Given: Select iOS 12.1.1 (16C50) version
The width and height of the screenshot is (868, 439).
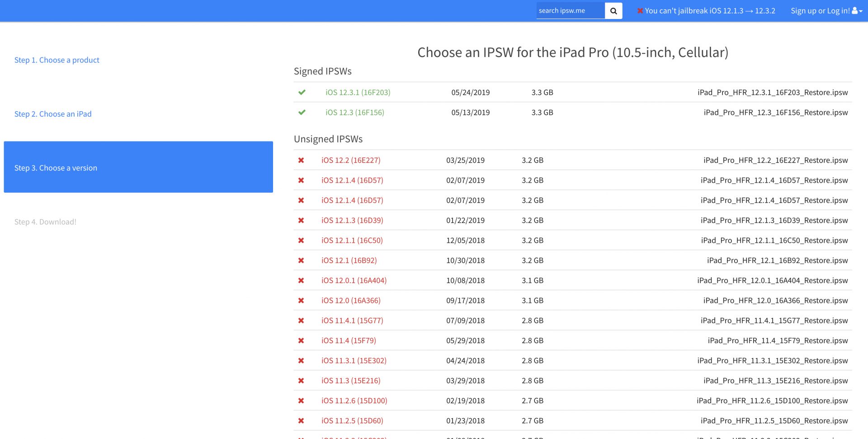Looking at the screenshot, I should pos(352,240).
